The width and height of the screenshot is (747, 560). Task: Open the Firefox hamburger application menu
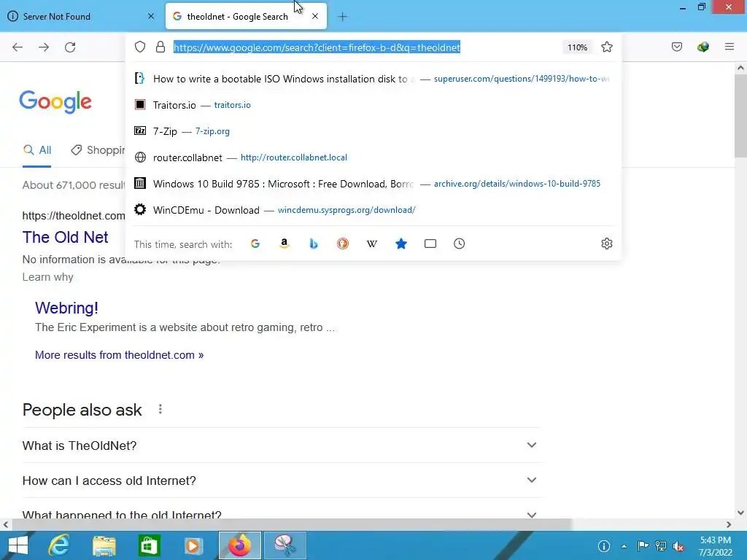pyautogui.click(x=729, y=47)
